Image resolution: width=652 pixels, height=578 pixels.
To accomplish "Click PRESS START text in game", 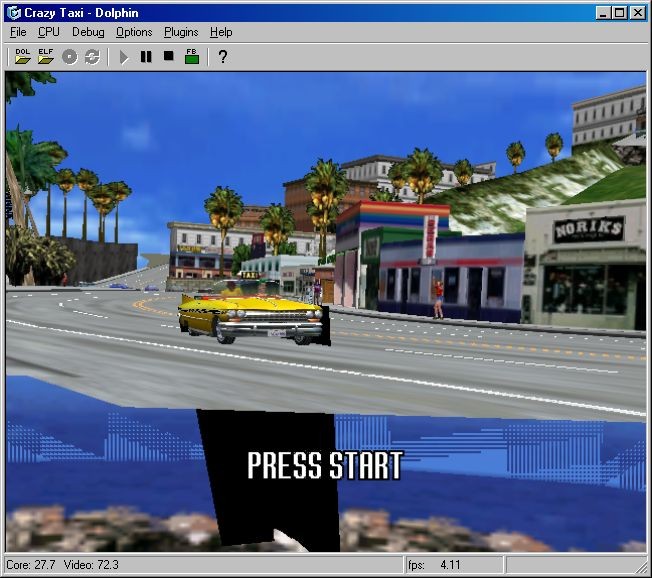I will click(325, 465).
